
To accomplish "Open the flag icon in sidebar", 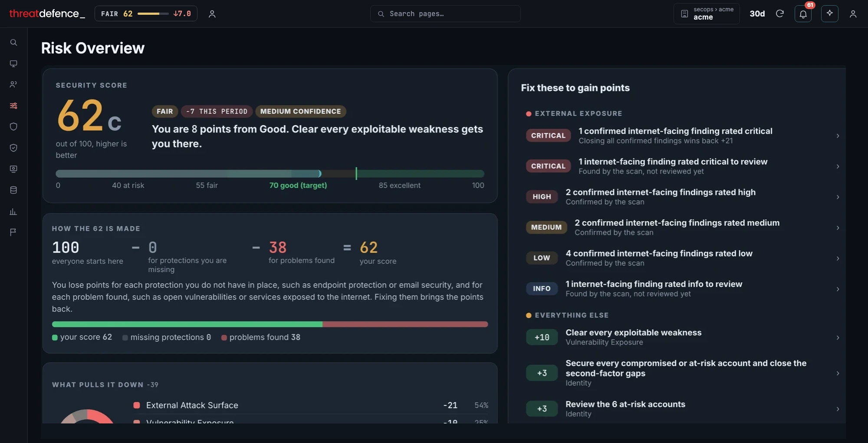I will click(13, 232).
